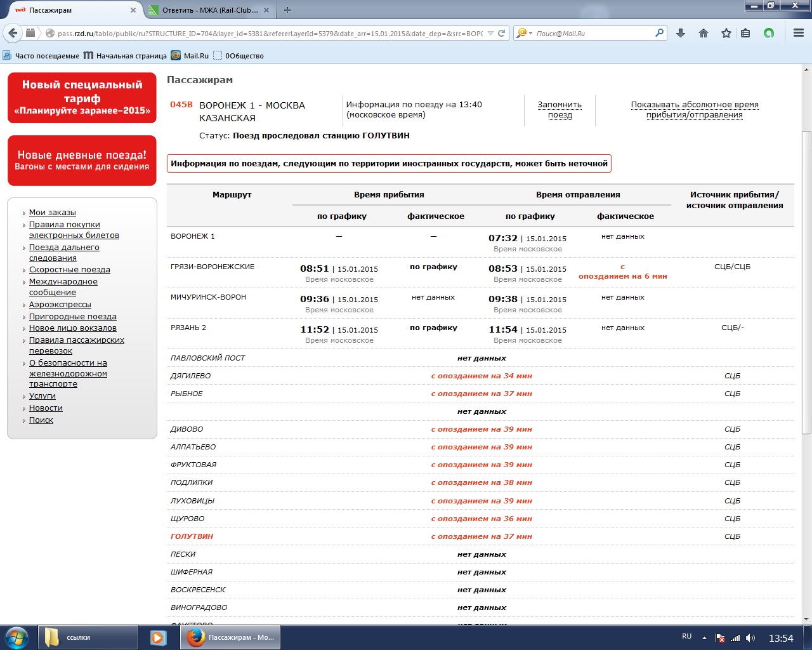Open the Firefox hamburger menu
Screen dimensions: 812x650
tap(799, 33)
